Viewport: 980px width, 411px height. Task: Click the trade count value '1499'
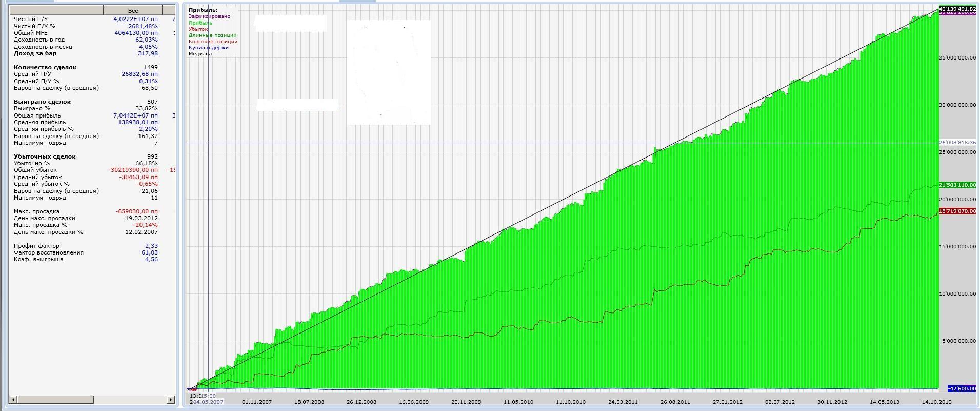151,67
